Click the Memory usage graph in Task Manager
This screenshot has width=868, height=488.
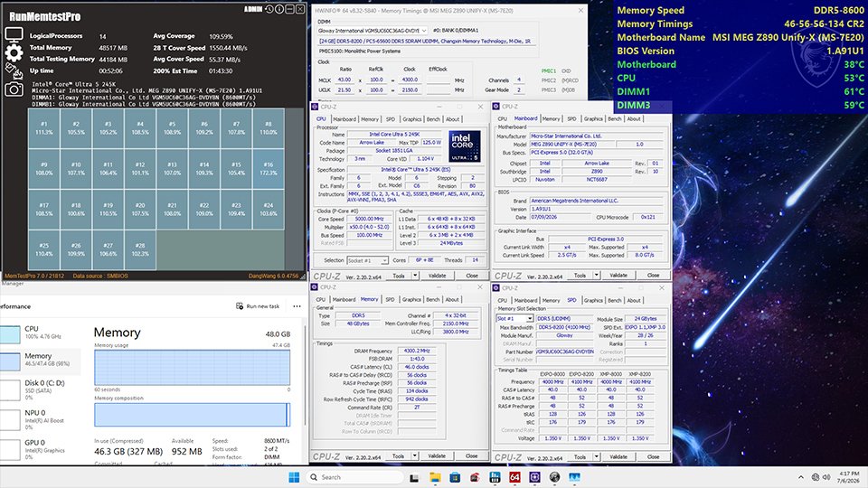point(192,367)
